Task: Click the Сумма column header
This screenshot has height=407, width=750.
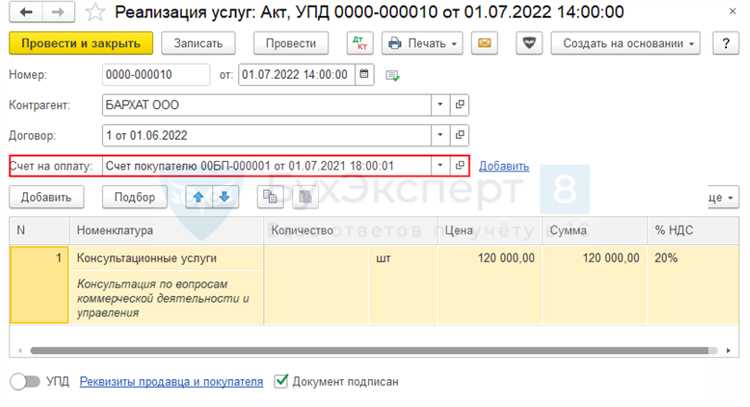Action: click(x=594, y=231)
